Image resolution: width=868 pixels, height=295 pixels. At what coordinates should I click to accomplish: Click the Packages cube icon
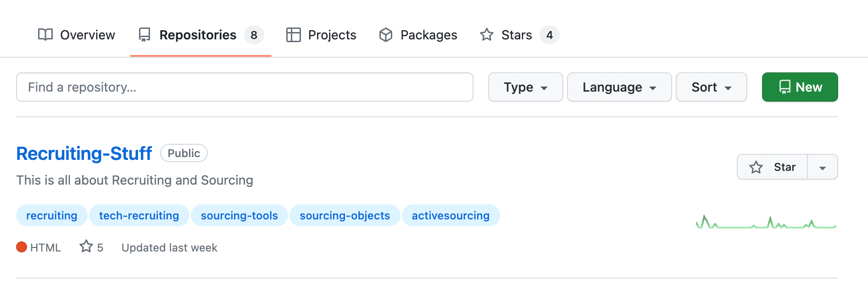(386, 35)
